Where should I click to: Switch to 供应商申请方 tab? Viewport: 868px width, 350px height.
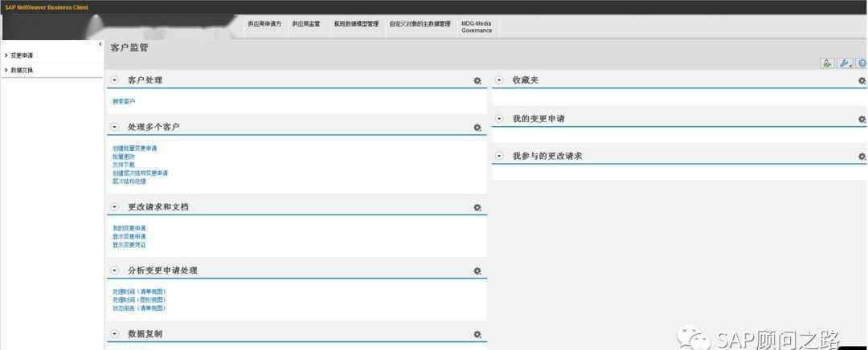[x=264, y=24]
